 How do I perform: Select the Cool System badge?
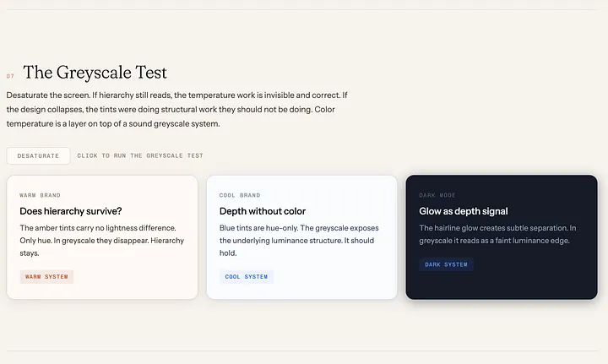247,277
